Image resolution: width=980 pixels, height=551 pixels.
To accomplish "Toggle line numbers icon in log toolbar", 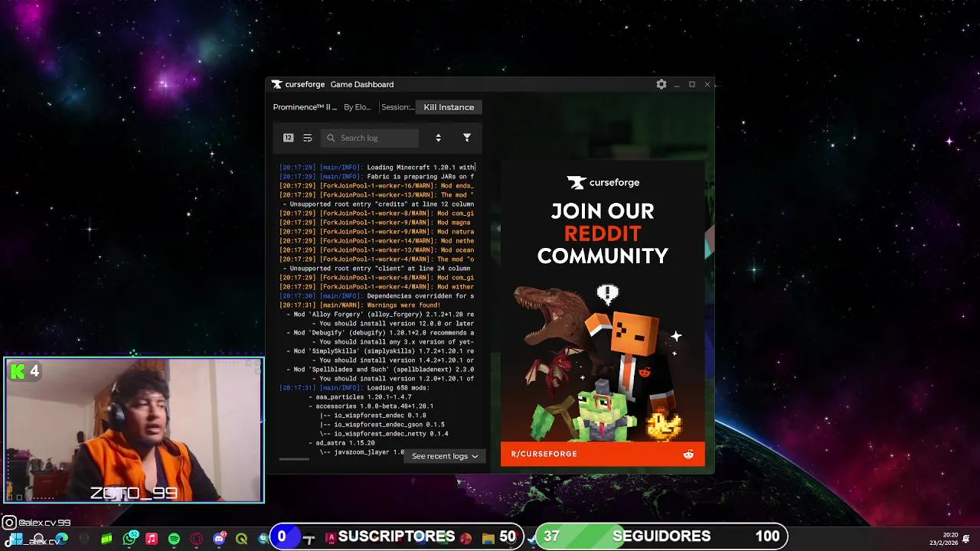I will coord(288,138).
